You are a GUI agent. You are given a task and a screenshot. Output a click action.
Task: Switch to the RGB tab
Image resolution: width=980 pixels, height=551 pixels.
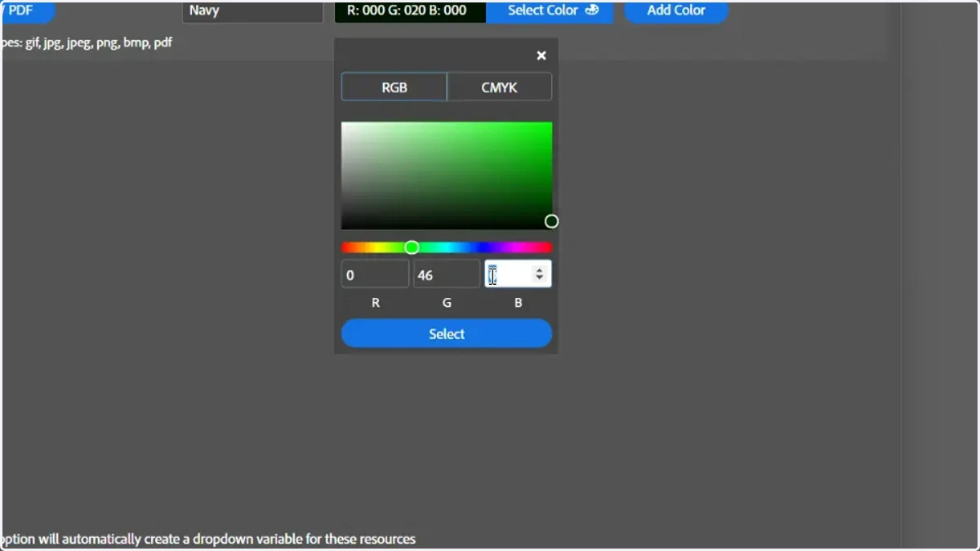(x=394, y=87)
